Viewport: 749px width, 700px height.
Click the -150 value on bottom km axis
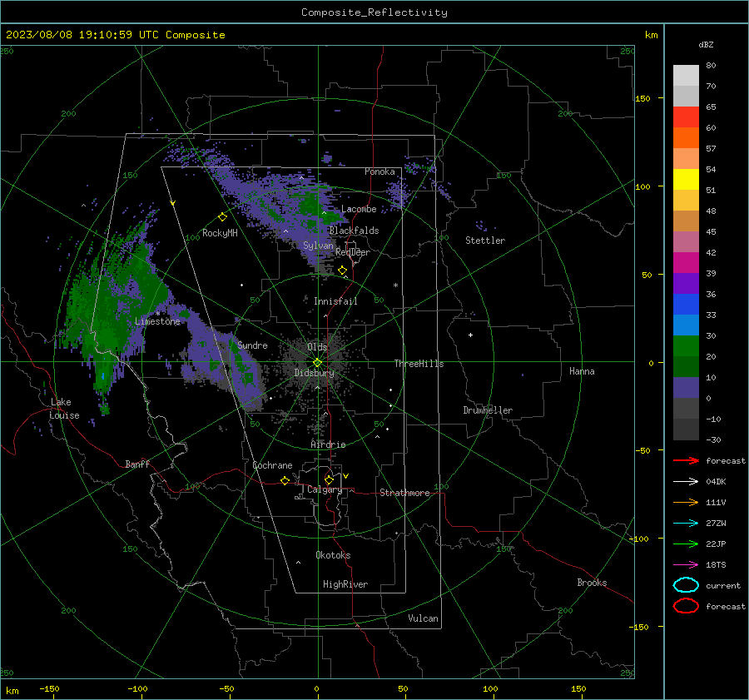49,688
